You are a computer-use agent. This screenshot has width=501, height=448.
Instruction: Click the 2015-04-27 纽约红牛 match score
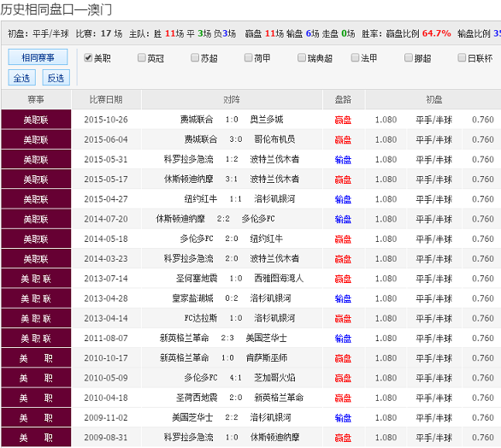coord(235,199)
